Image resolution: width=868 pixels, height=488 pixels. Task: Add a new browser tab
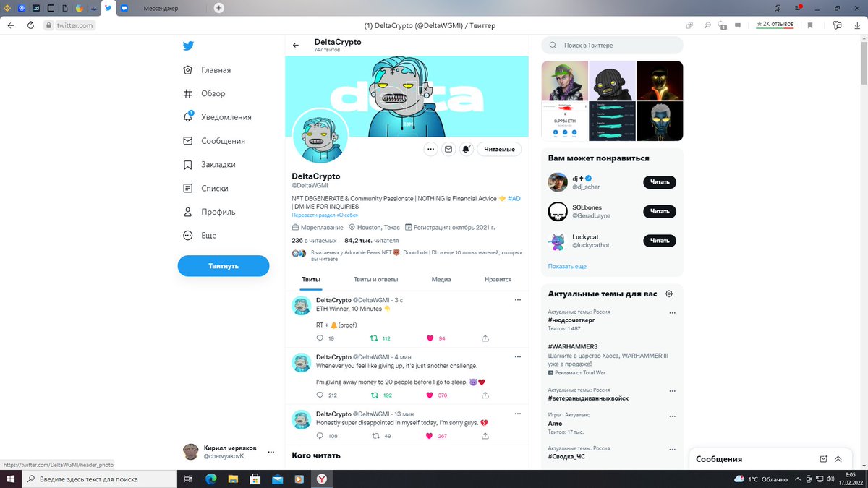pyautogui.click(x=219, y=8)
